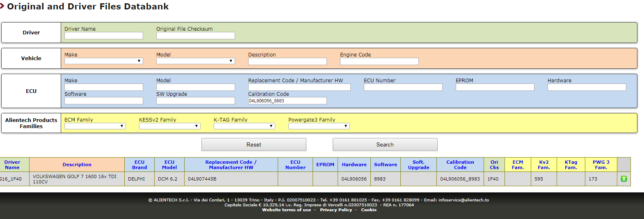Sort by Hardware column header

click(354, 165)
